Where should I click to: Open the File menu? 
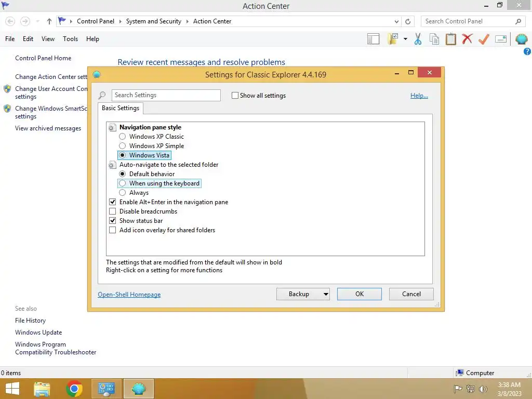click(x=10, y=39)
